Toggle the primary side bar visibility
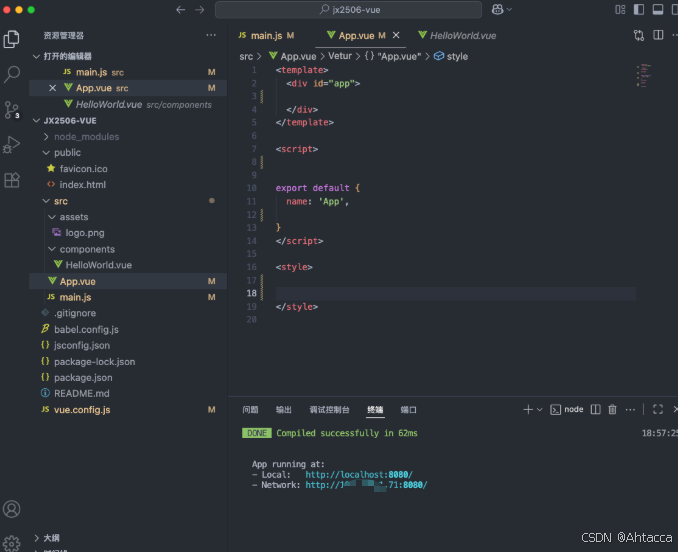Viewport: 678px width, 552px height. (639, 10)
